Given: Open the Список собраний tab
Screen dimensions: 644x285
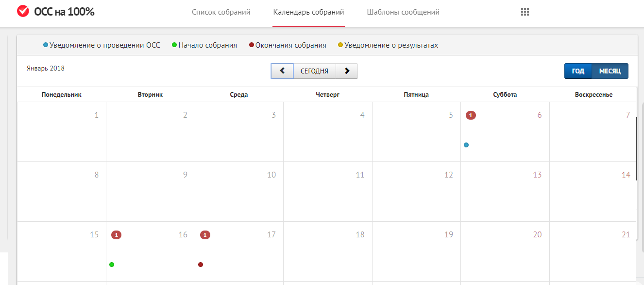Looking at the screenshot, I should 221,12.
